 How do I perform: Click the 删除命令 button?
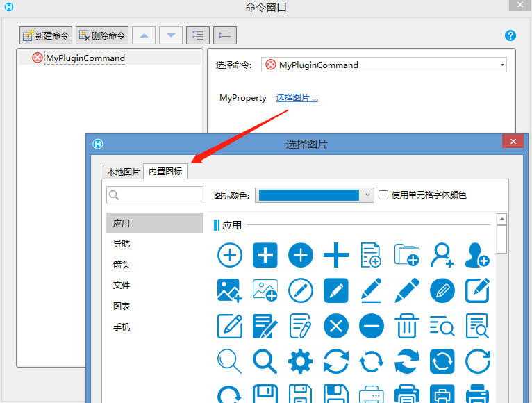pyautogui.click(x=102, y=35)
